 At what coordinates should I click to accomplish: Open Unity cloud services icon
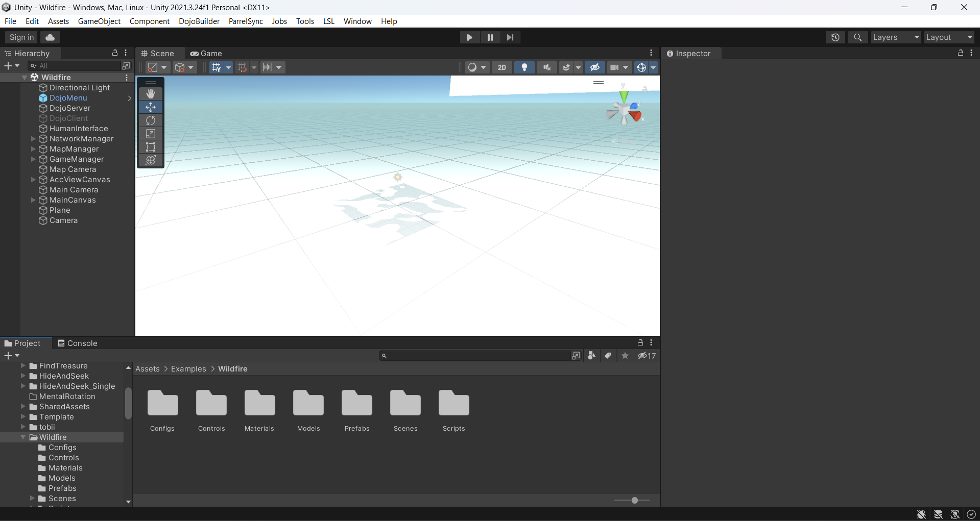pos(50,37)
